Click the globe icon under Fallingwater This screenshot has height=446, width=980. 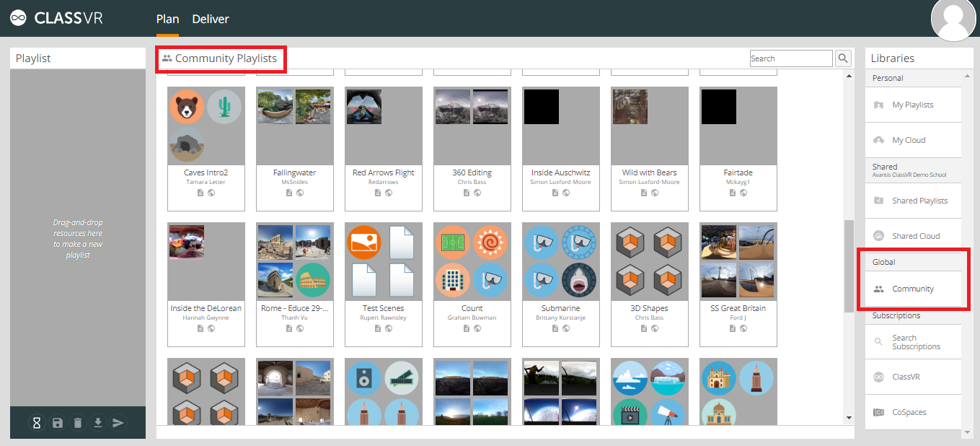(x=300, y=193)
